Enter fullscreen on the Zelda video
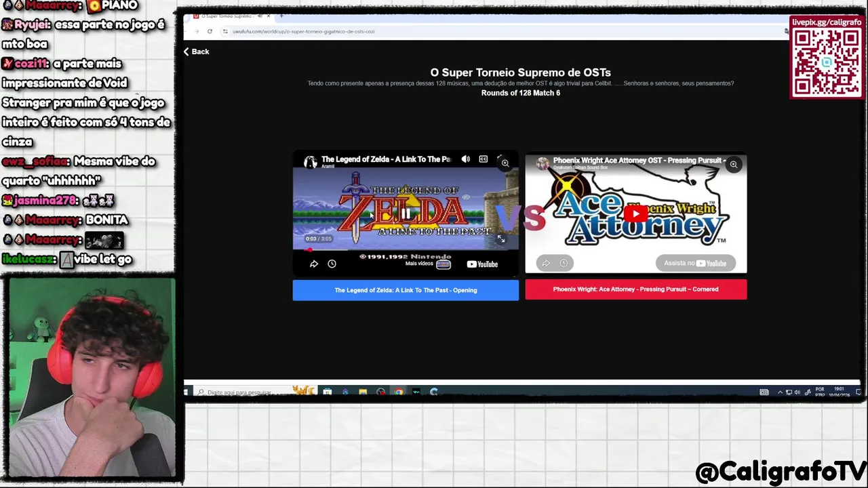The height and width of the screenshot is (488, 868). click(501, 239)
